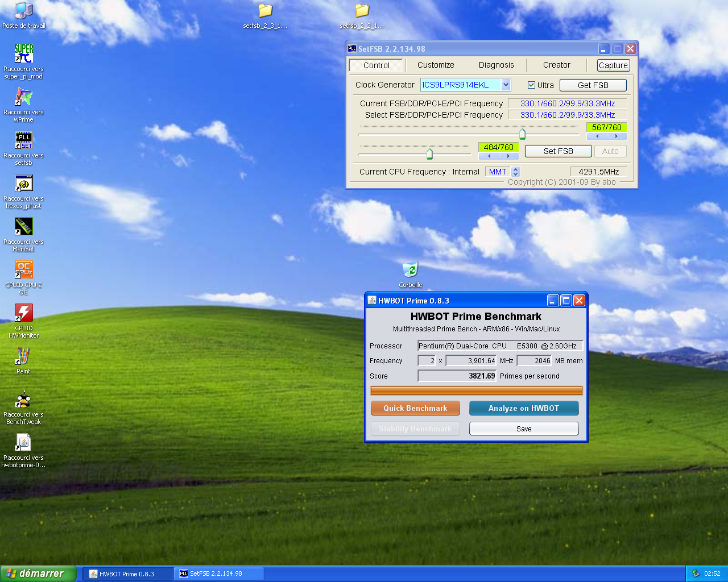
Task: Open the Paint desktop icon
Action: click(x=23, y=356)
